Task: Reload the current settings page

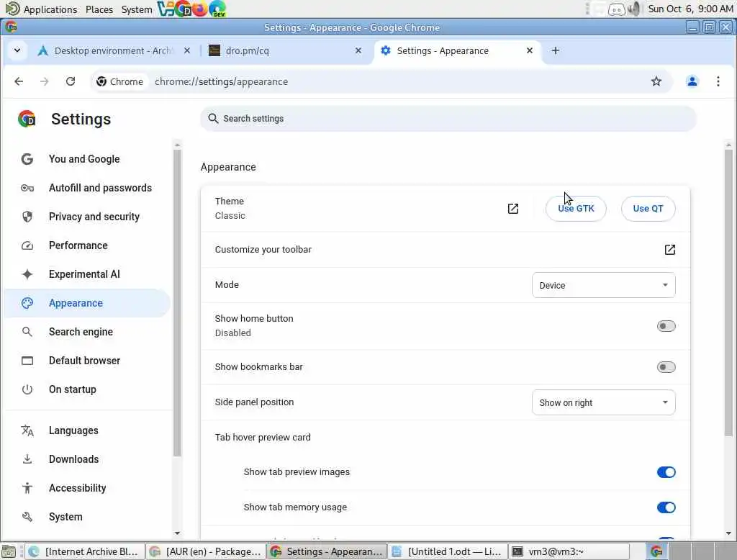Action: coord(71,81)
